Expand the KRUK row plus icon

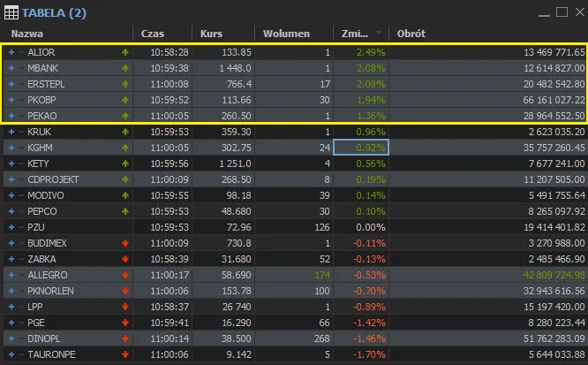pos(11,132)
